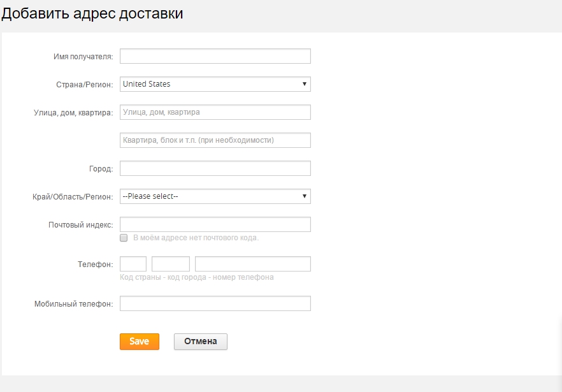
Task: Click the "Страна/Регион:" label text
Action: (85, 85)
